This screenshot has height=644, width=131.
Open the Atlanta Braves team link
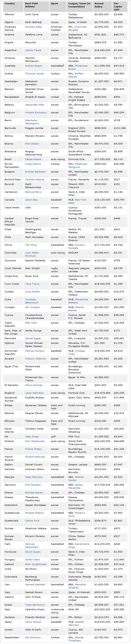[x=76, y=309]
